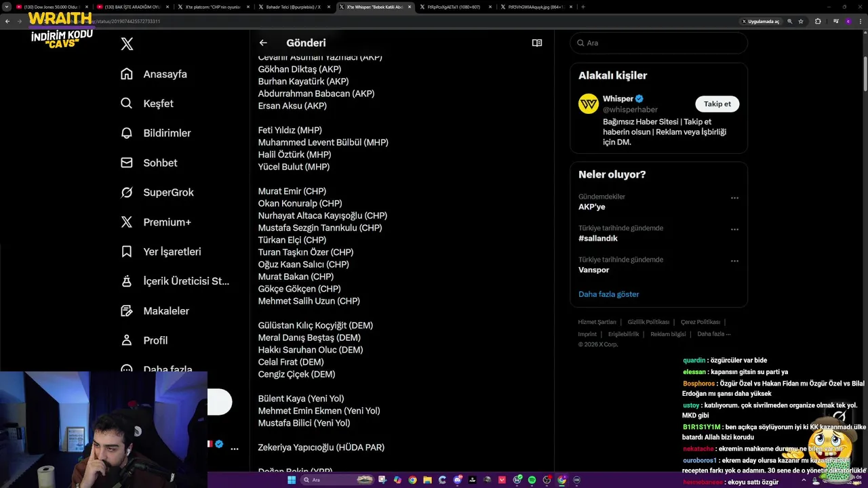Open browser extensions puzzle icon
The height and width of the screenshot is (488, 868).
(x=818, y=21)
